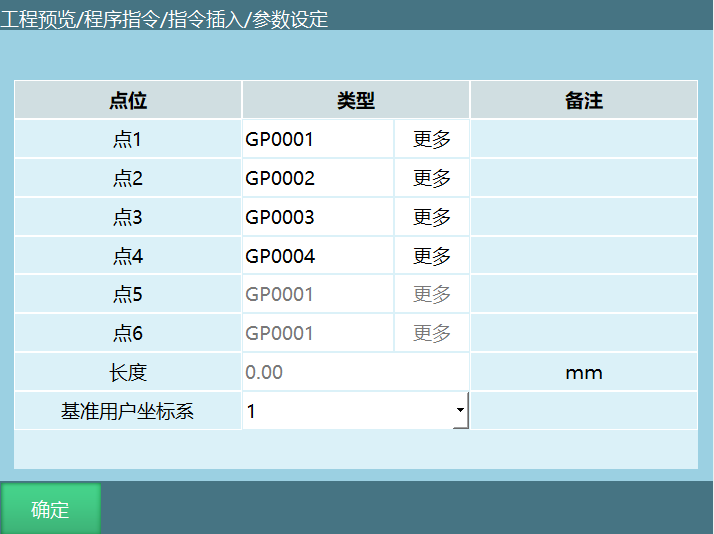Image resolution: width=714 pixels, height=534 pixels.
Task: Select the GP0003 input box
Action: click(318, 218)
